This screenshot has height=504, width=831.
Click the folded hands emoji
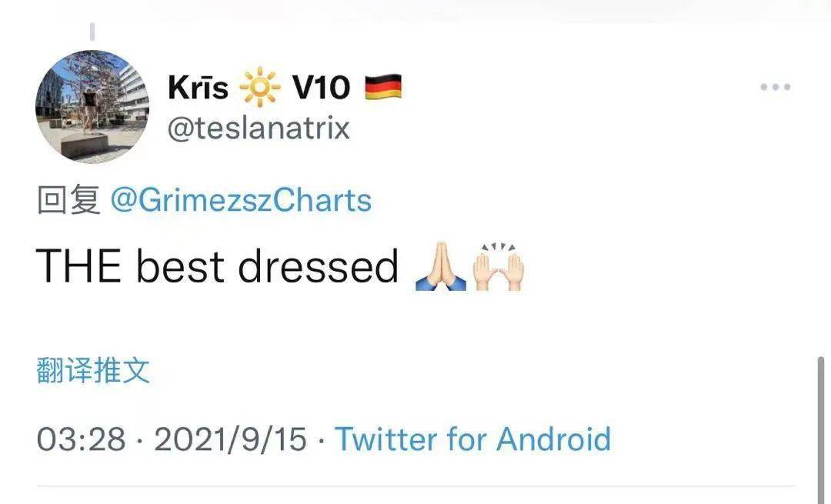click(x=440, y=268)
